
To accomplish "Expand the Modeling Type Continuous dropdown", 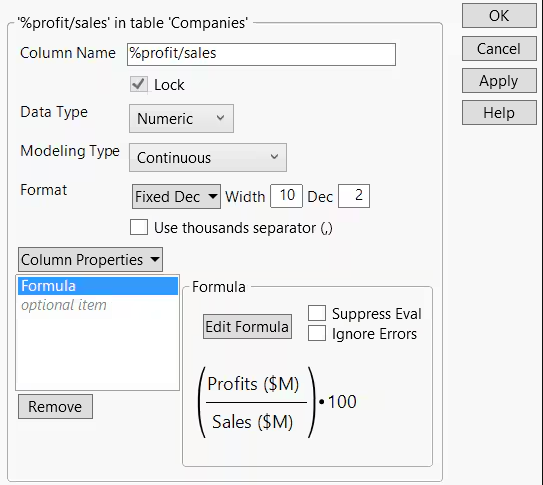I will coord(208,158).
